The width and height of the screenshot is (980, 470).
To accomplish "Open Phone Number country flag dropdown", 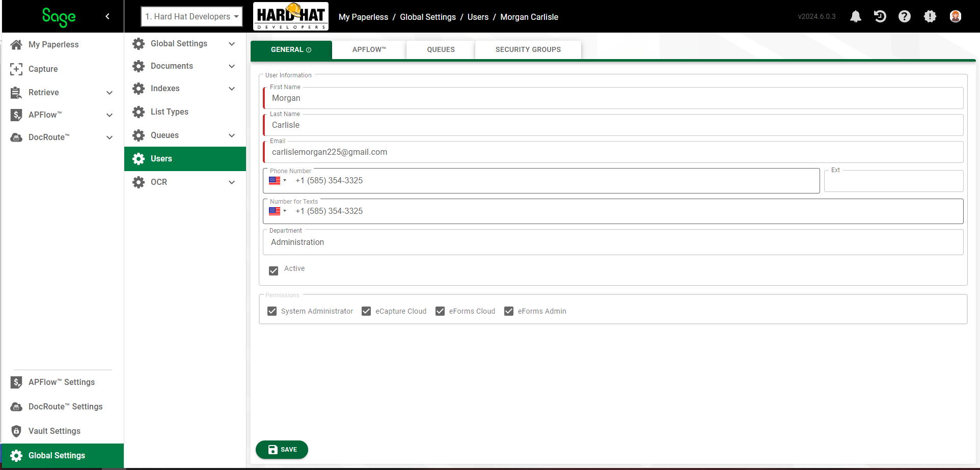I will point(278,181).
